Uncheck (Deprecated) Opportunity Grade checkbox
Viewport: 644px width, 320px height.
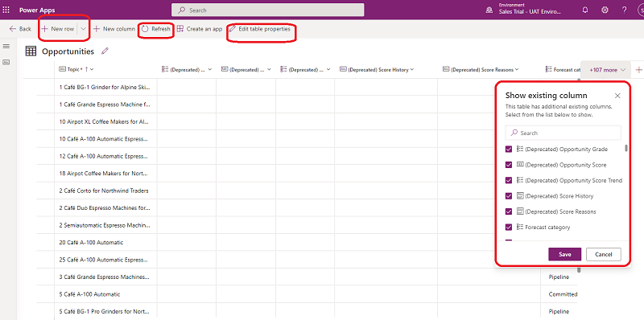(509, 150)
